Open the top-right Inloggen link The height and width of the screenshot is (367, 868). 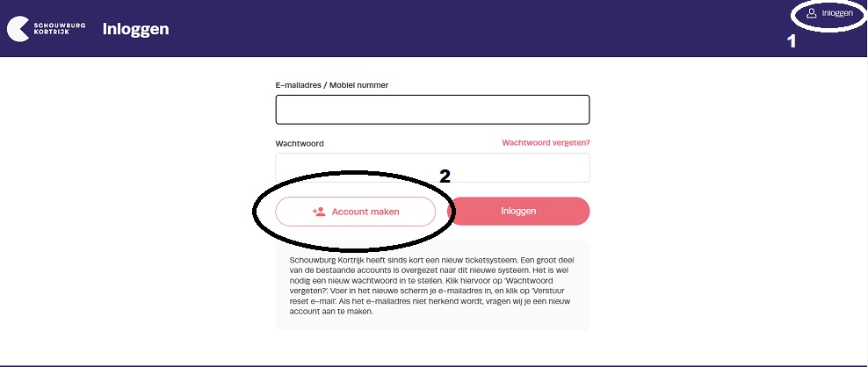(830, 13)
